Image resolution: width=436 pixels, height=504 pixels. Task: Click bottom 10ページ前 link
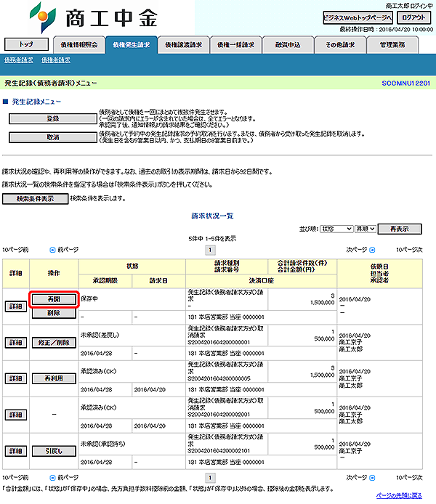click(15, 478)
